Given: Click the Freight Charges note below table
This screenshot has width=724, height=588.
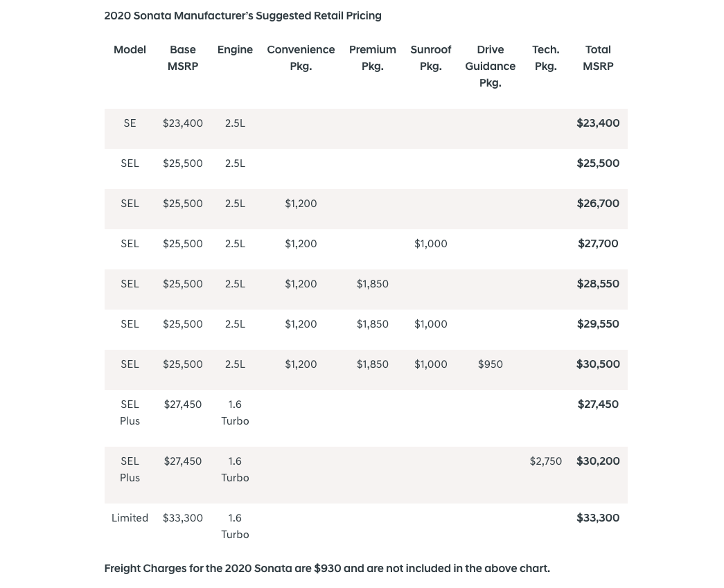Looking at the screenshot, I should (327, 569).
